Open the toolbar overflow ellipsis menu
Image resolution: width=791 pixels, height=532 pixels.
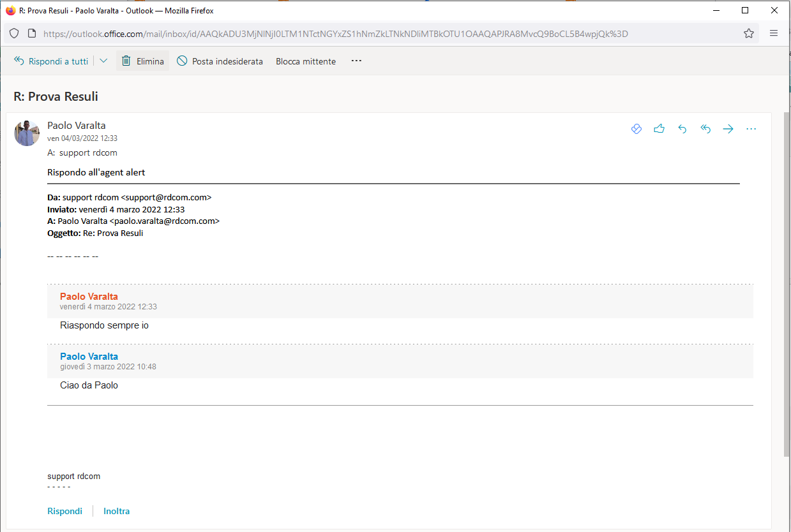pyautogui.click(x=356, y=61)
